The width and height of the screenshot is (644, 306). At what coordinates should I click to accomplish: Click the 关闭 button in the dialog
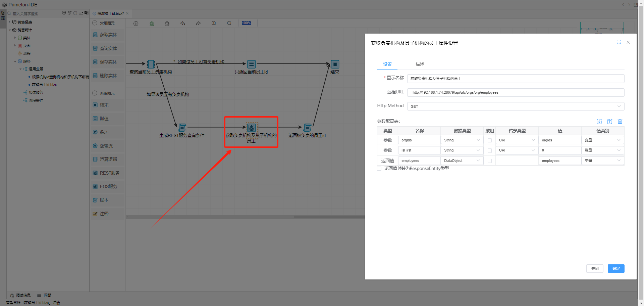[595, 268]
